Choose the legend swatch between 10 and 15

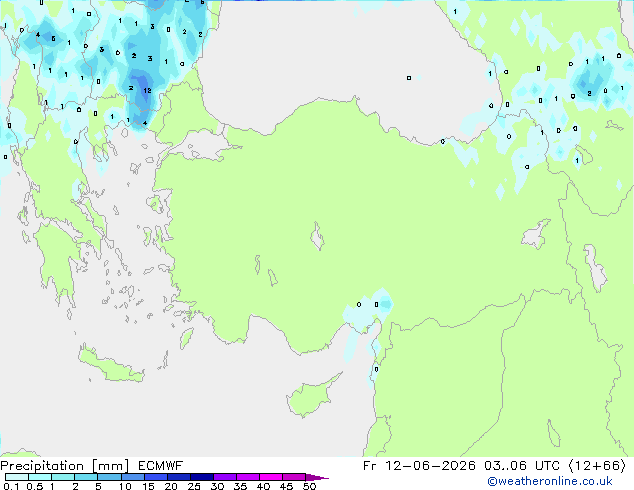tap(132, 477)
